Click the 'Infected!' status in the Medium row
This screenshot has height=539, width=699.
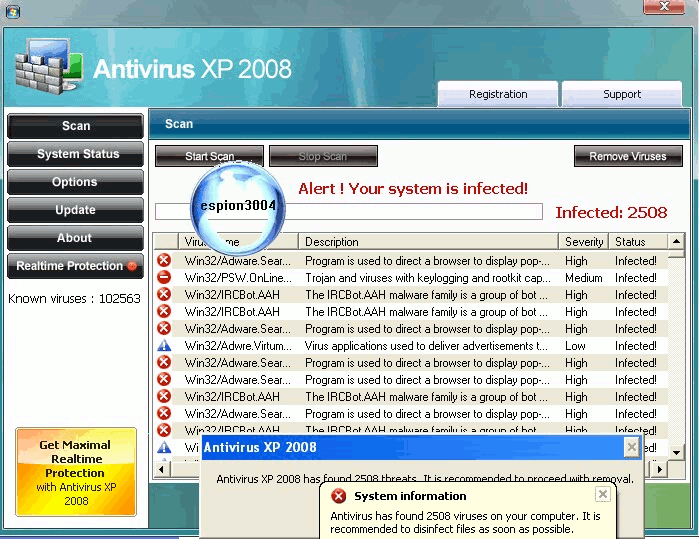636,278
